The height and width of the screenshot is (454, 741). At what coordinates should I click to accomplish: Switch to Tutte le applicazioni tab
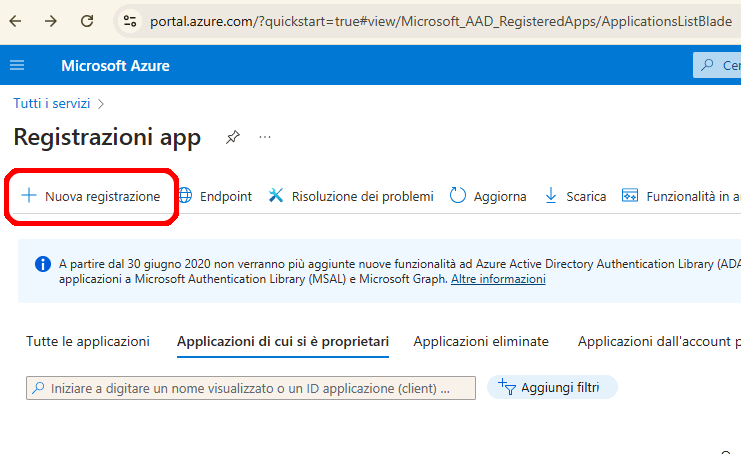pos(88,342)
